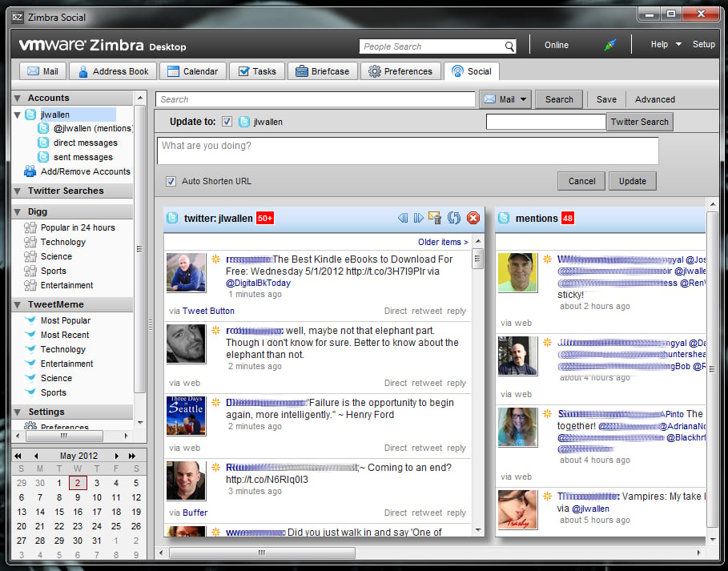
Task: Click star icon on Vampires mention
Action: (547, 497)
